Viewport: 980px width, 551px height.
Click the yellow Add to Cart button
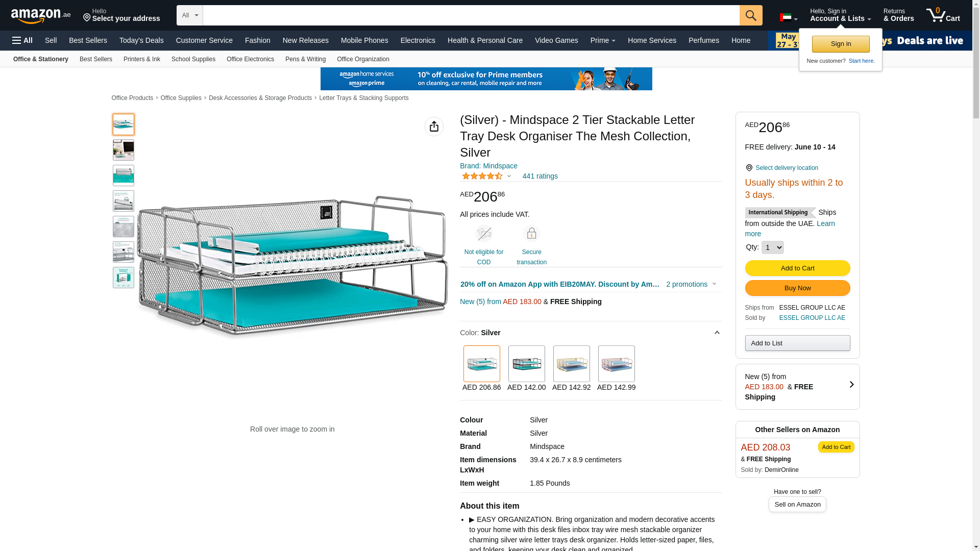tap(797, 268)
